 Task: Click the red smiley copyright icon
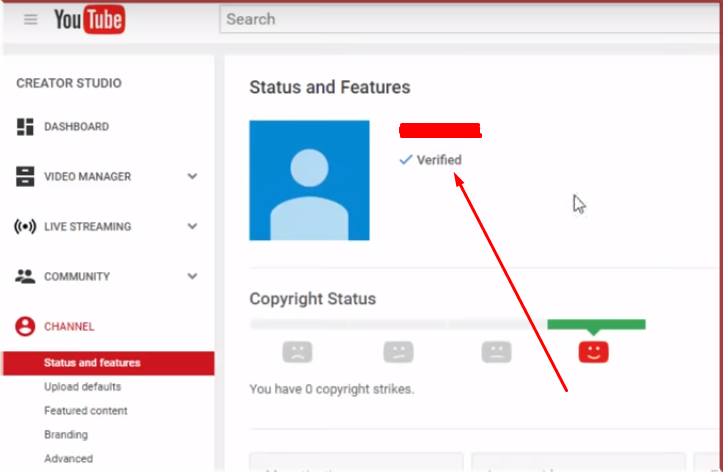[594, 351]
